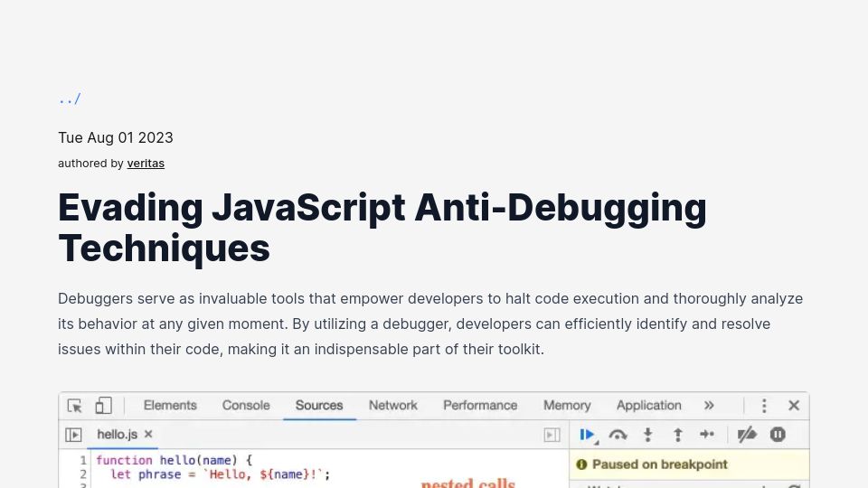
Task: Open the veritas author link
Action: [x=146, y=164]
